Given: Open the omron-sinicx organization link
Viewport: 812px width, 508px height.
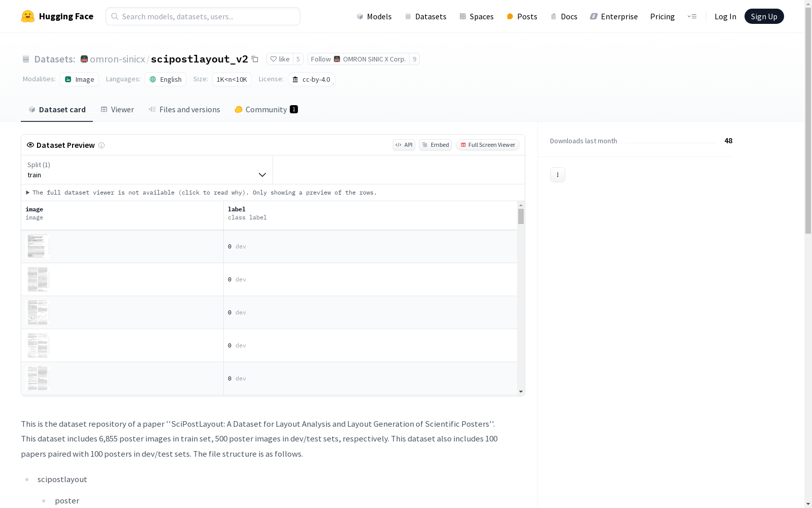Looking at the screenshot, I should click(117, 59).
